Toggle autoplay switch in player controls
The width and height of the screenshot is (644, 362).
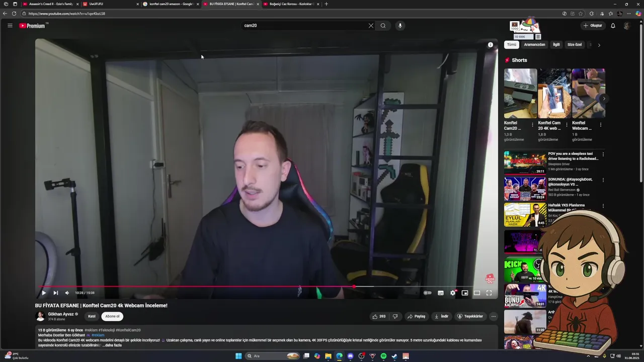[428, 293]
